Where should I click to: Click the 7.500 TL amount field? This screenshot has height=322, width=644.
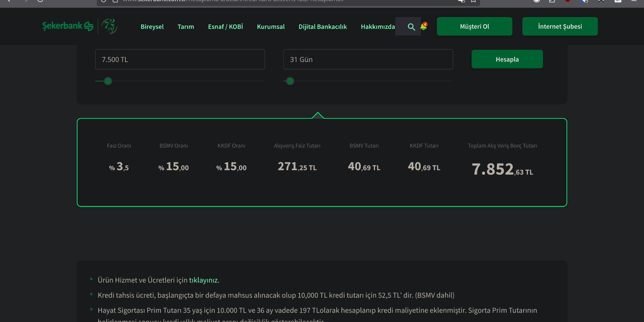click(x=180, y=59)
